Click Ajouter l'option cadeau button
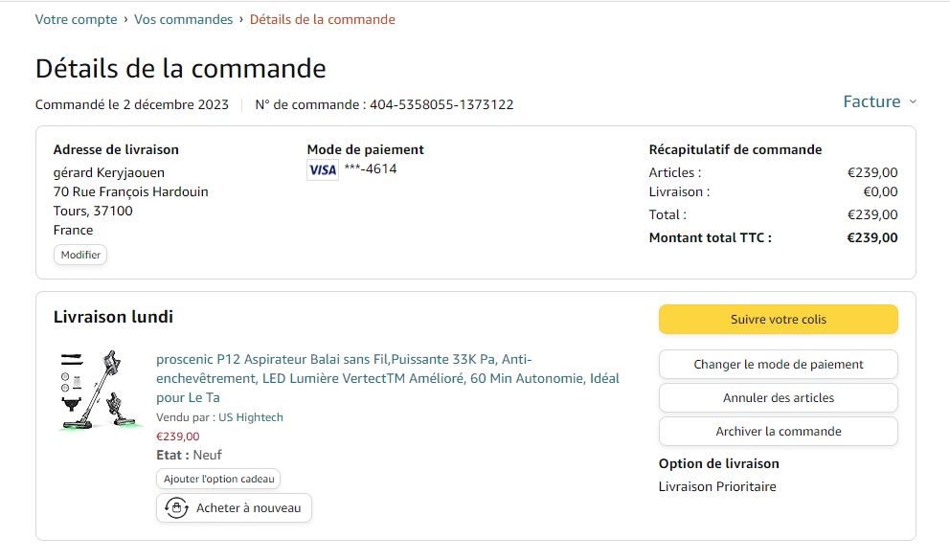Viewport: 950px width, 560px height. tap(218, 479)
